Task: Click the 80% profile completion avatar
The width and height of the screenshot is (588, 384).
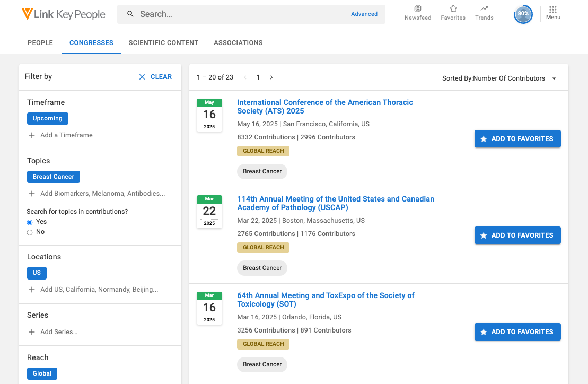Action: (x=523, y=14)
